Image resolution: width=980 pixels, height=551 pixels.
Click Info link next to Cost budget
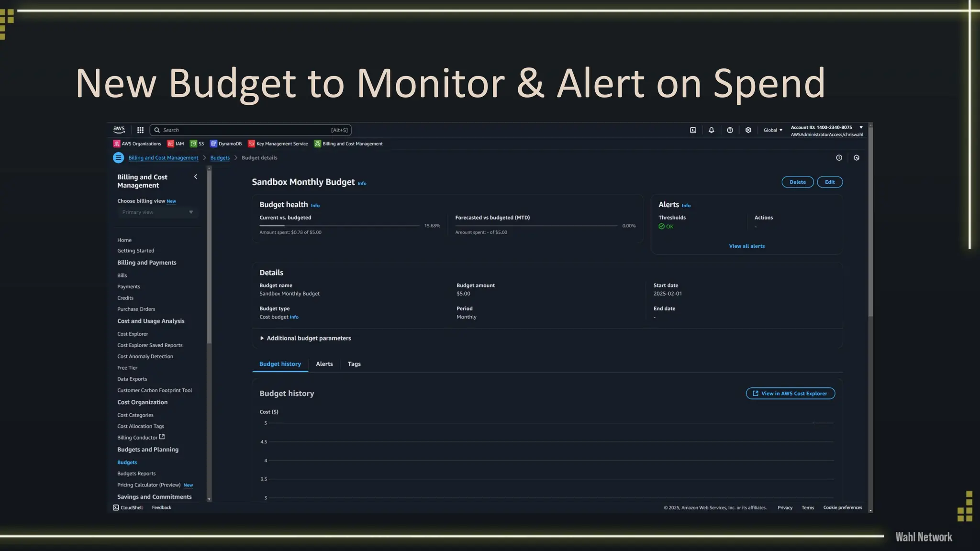point(294,317)
